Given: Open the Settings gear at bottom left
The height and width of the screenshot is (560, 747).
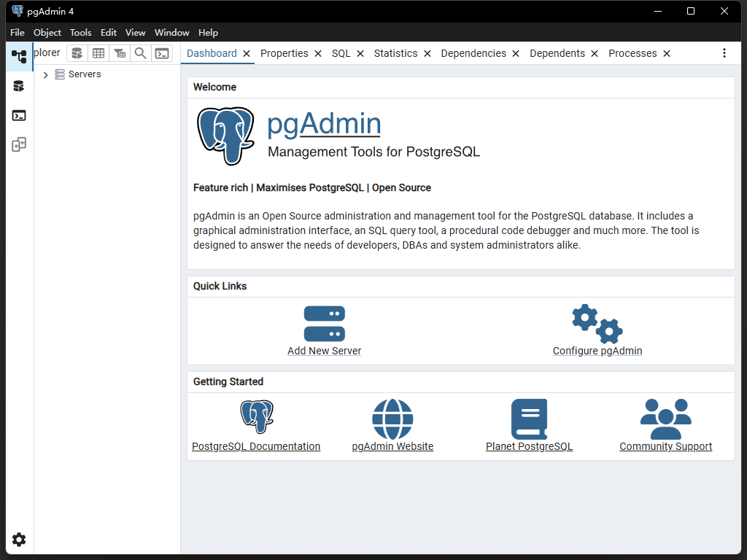Looking at the screenshot, I should pyautogui.click(x=19, y=540).
